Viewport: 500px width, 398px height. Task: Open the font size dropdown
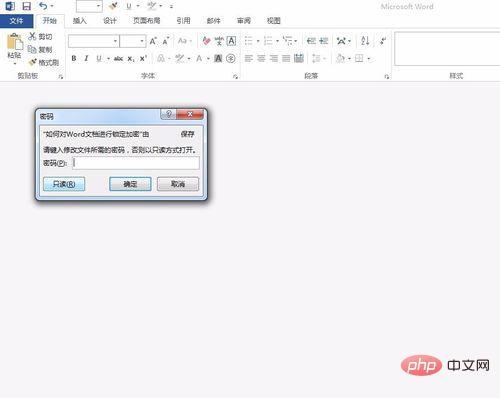(142, 41)
